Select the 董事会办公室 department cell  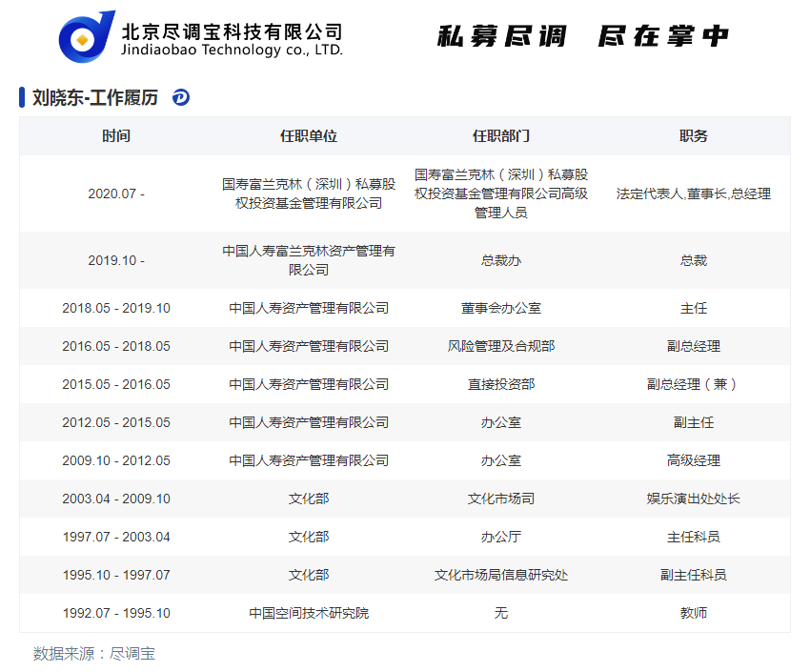(x=501, y=308)
